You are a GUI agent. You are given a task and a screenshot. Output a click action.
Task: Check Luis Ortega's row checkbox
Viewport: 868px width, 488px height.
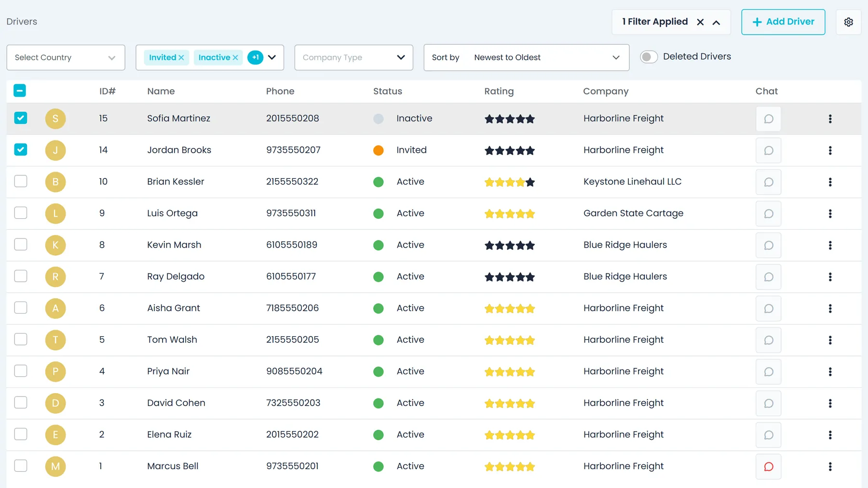tap(21, 212)
